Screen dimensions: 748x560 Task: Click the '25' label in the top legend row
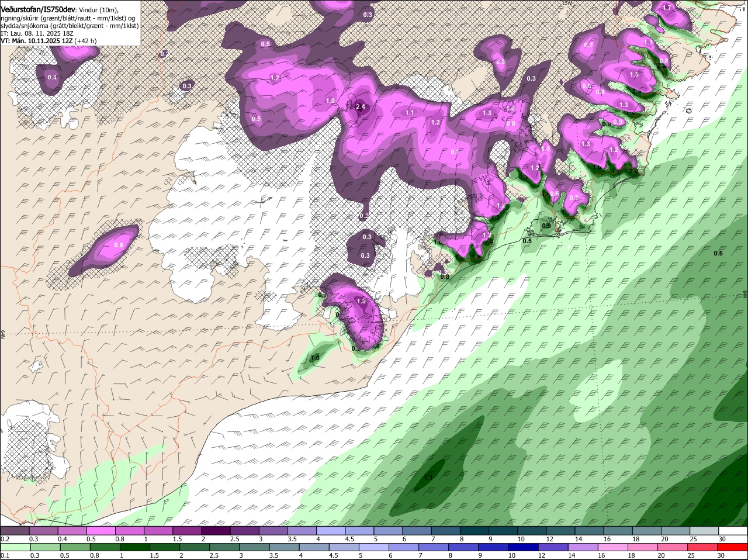coord(694,539)
